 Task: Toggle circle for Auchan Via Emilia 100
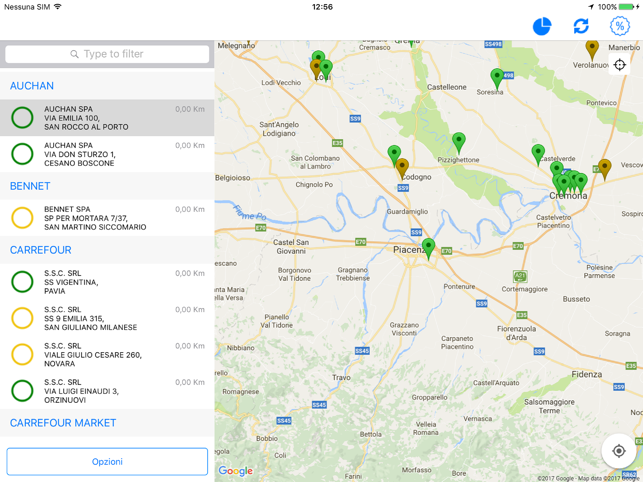click(22, 118)
